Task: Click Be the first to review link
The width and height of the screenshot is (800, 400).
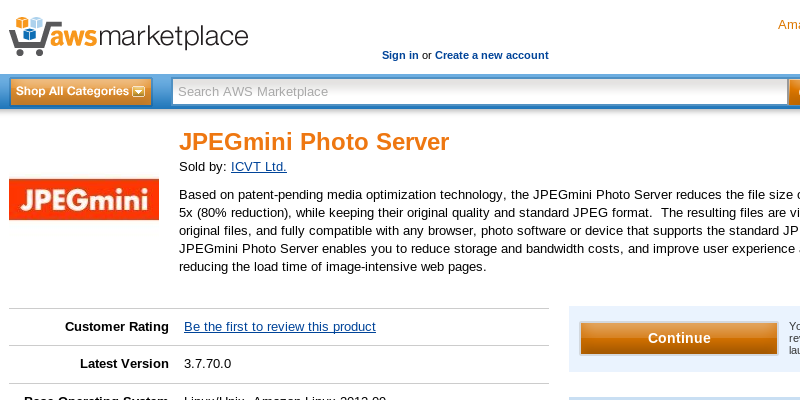Action: [x=280, y=327]
